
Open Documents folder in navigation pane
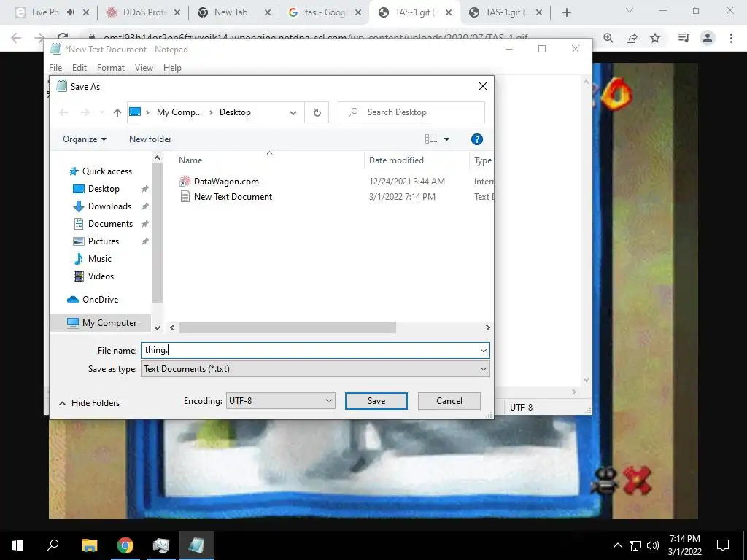point(110,224)
